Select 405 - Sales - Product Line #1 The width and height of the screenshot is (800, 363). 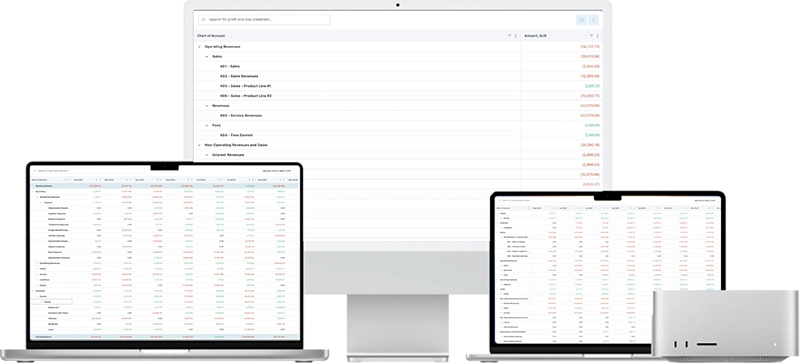[398, 86]
